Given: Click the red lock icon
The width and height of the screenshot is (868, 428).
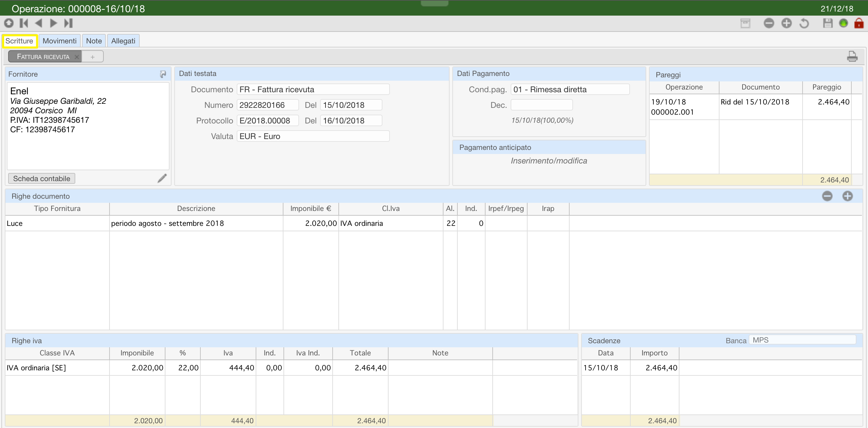Looking at the screenshot, I should 859,23.
